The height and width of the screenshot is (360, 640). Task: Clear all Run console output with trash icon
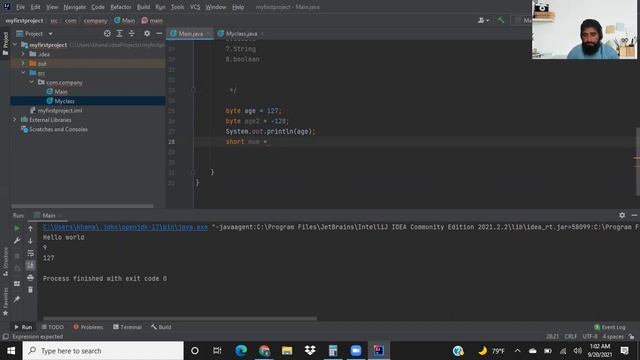tap(30, 290)
